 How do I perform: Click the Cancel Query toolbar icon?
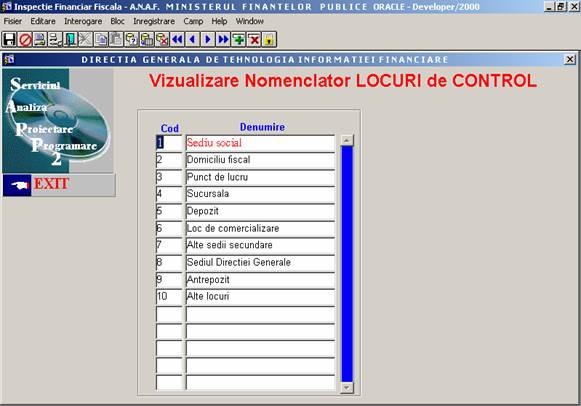[x=162, y=39]
